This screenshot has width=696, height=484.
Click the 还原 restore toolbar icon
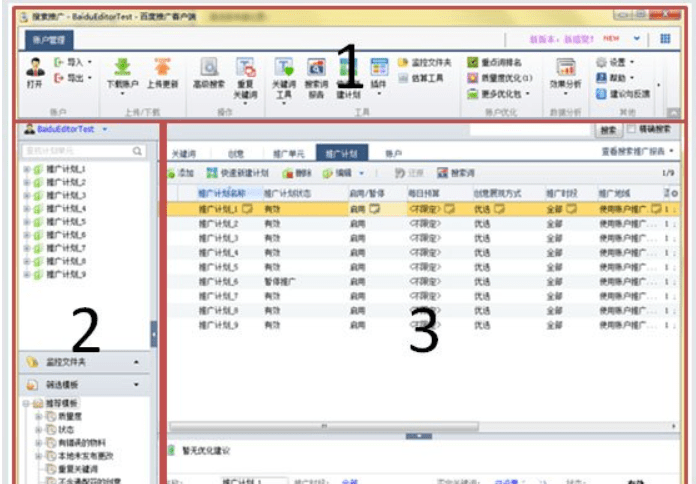pos(400,173)
